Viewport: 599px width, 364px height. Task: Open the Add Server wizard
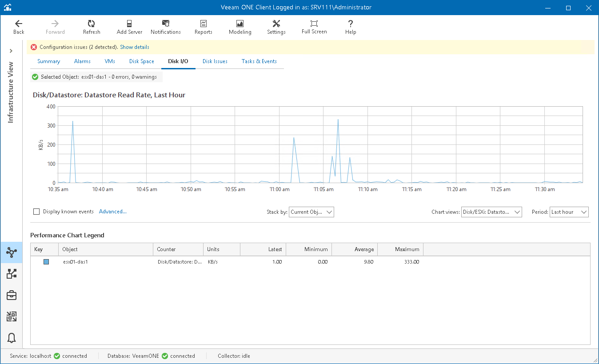pos(129,27)
